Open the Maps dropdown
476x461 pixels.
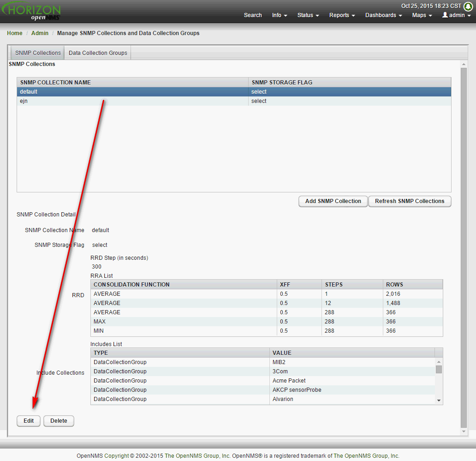(422, 15)
